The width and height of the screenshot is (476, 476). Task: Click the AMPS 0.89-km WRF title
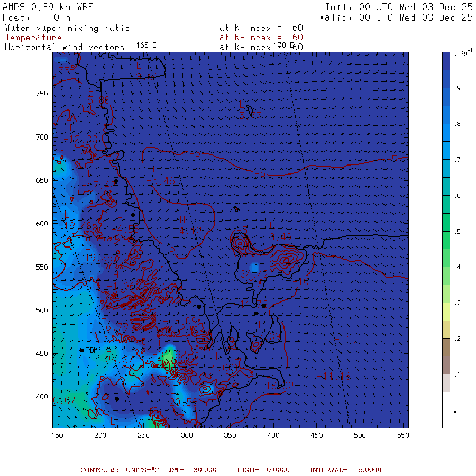click(x=48, y=7)
